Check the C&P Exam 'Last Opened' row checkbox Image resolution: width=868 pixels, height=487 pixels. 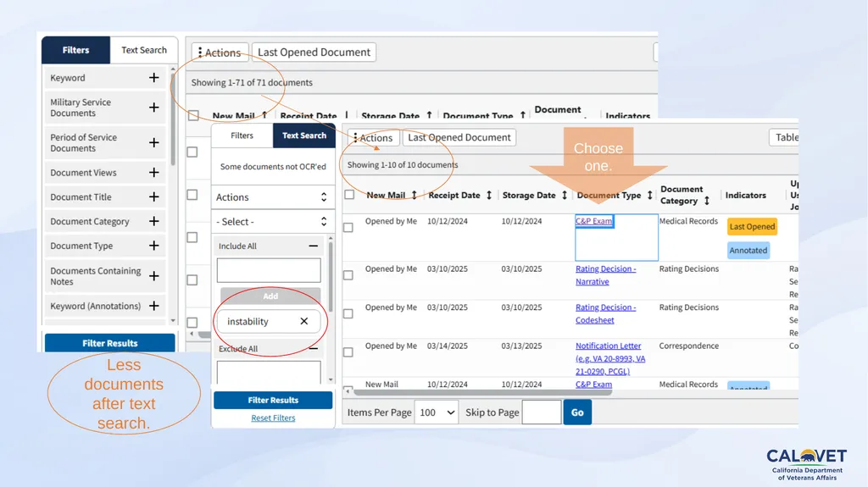tap(348, 228)
